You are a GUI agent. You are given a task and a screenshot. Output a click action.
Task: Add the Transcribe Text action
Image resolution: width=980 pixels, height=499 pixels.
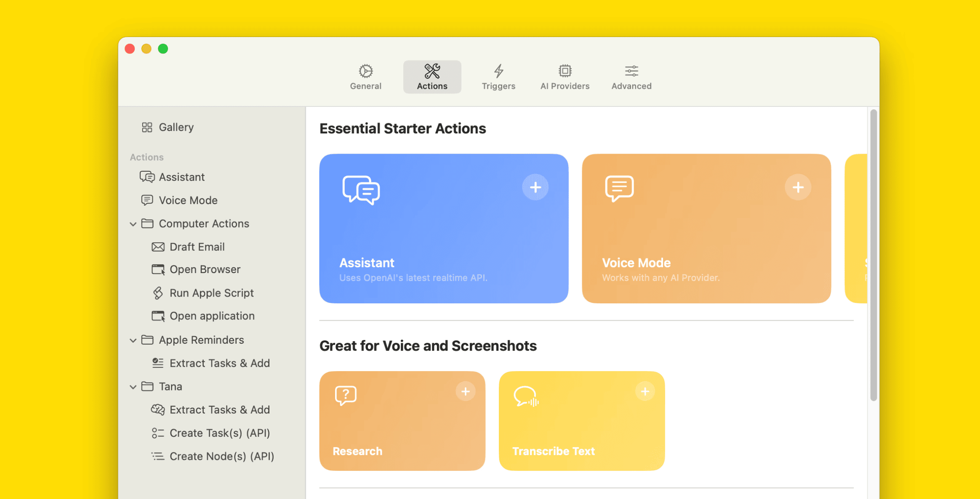(x=644, y=392)
